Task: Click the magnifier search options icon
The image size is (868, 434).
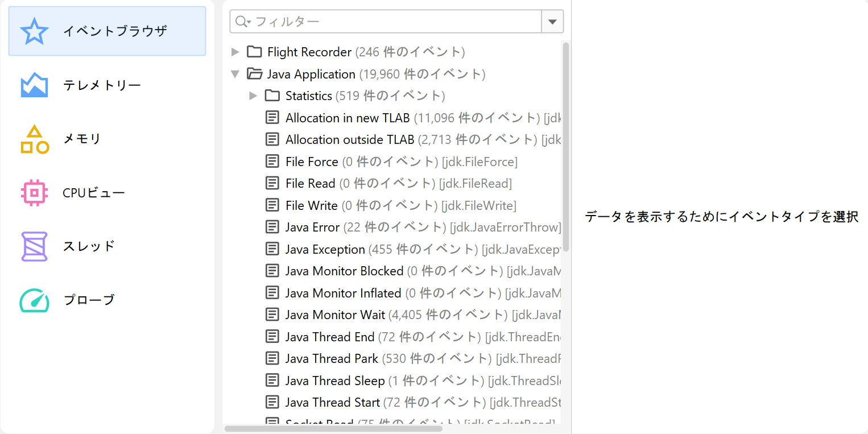Action: 243,22
